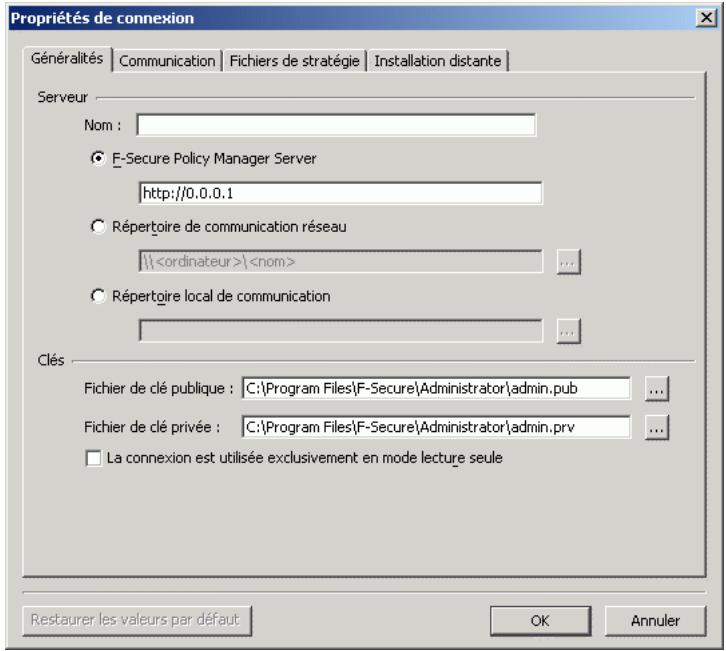The height and width of the screenshot is (651, 726).
Task: Click Restaurer les valeurs par défaut
Action: [137, 620]
